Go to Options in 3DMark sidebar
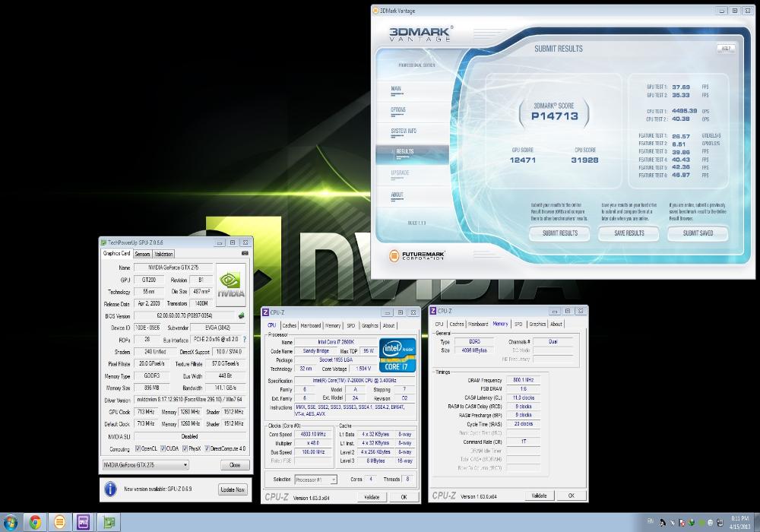The image size is (760, 532). 398,110
